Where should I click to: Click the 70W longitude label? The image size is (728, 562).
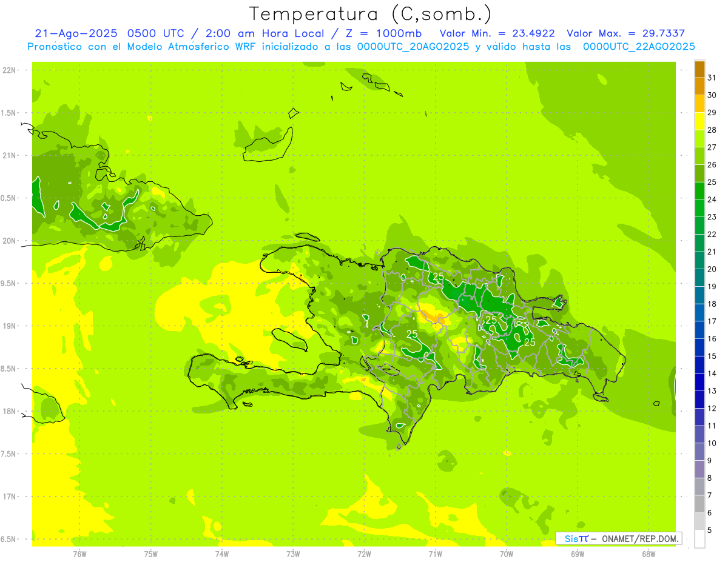(x=507, y=554)
